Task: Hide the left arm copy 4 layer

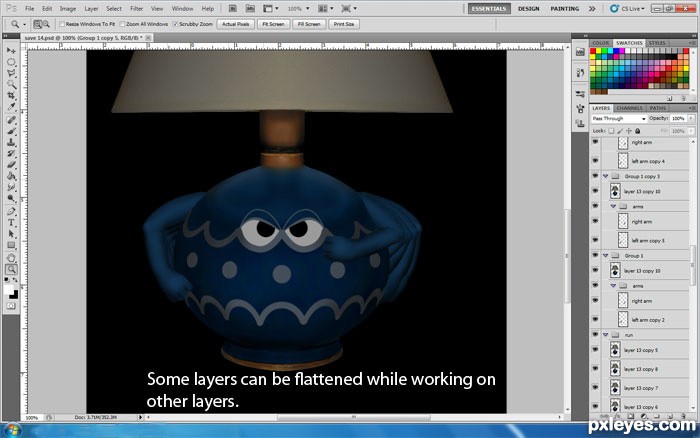Action: click(x=595, y=161)
